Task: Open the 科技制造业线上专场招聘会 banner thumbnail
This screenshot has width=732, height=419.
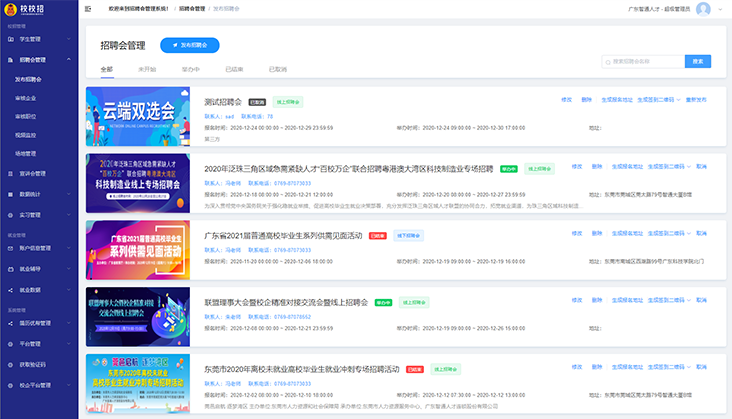Action: coord(138,183)
